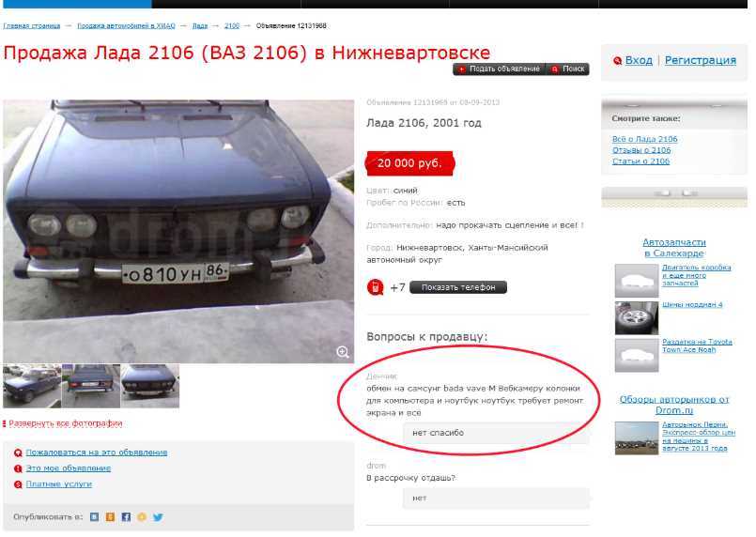
Task: Go to Продажа автомобилей в ХМАО breadcrumb
Action: click(127, 25)
